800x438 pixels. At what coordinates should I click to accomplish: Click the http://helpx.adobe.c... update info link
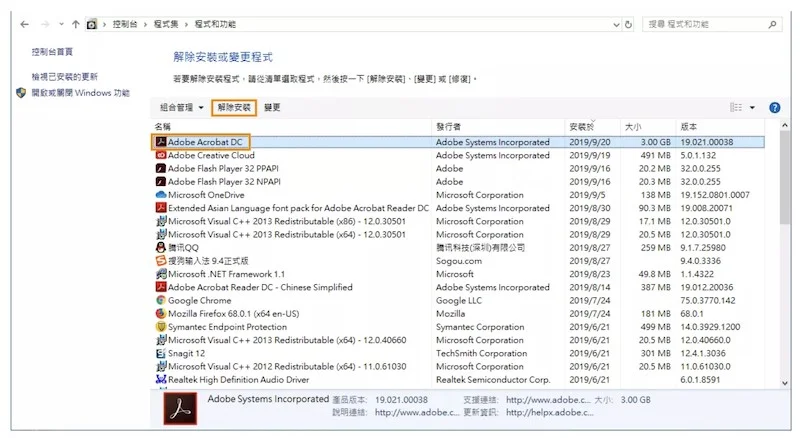tap(550, 412)
